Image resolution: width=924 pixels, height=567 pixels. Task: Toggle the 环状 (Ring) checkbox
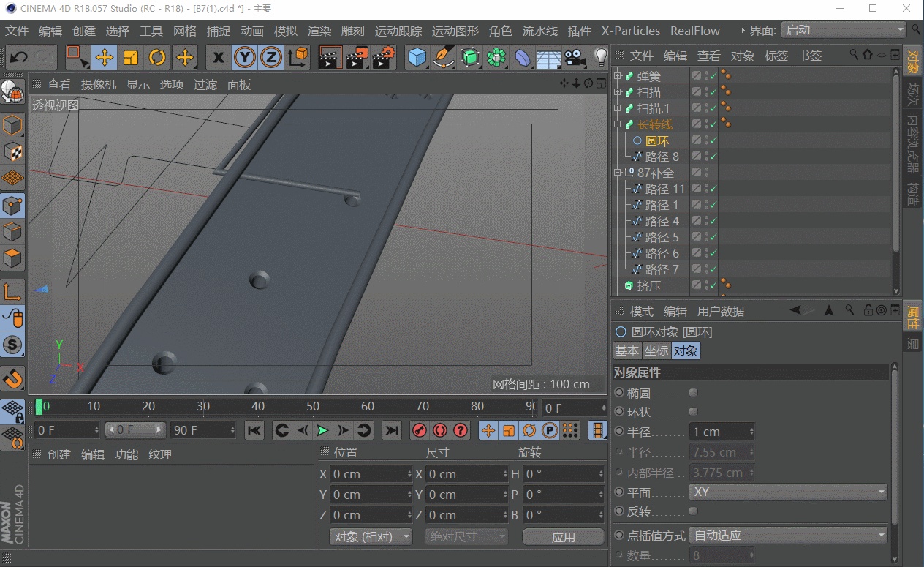(693, 412)
